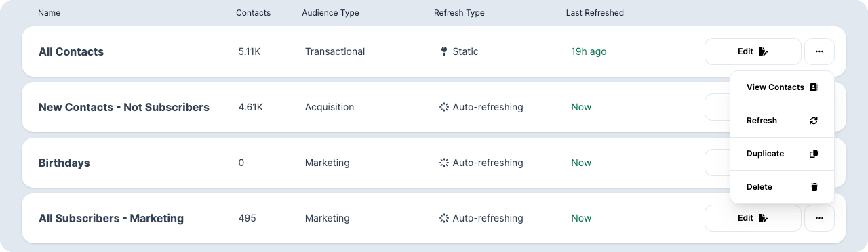This screenshot has height=252, width=868.
Task: Click the spinner icon in New Contacts row
Action: point(444,107)
